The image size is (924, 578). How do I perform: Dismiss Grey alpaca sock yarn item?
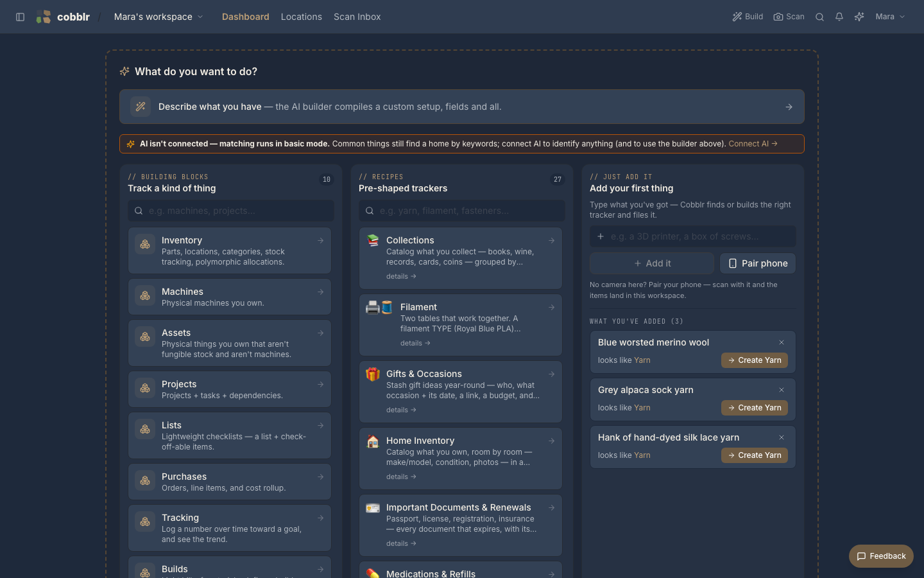click(x=782, y=390)
